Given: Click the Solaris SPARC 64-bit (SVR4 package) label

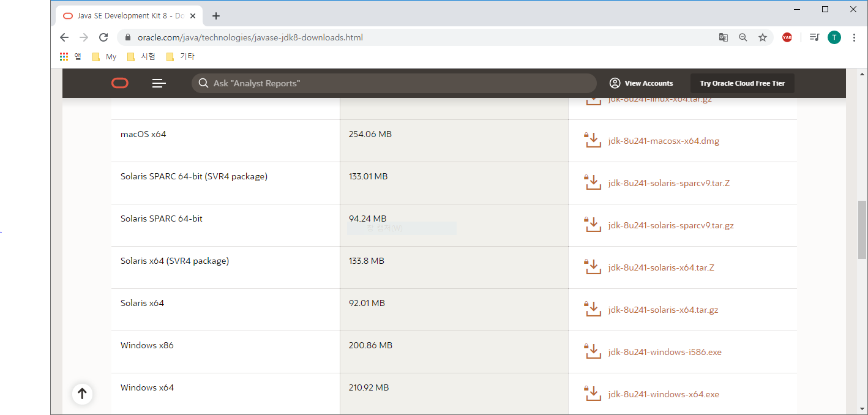Looking at the screenshot, I should [x=194, y=176].
